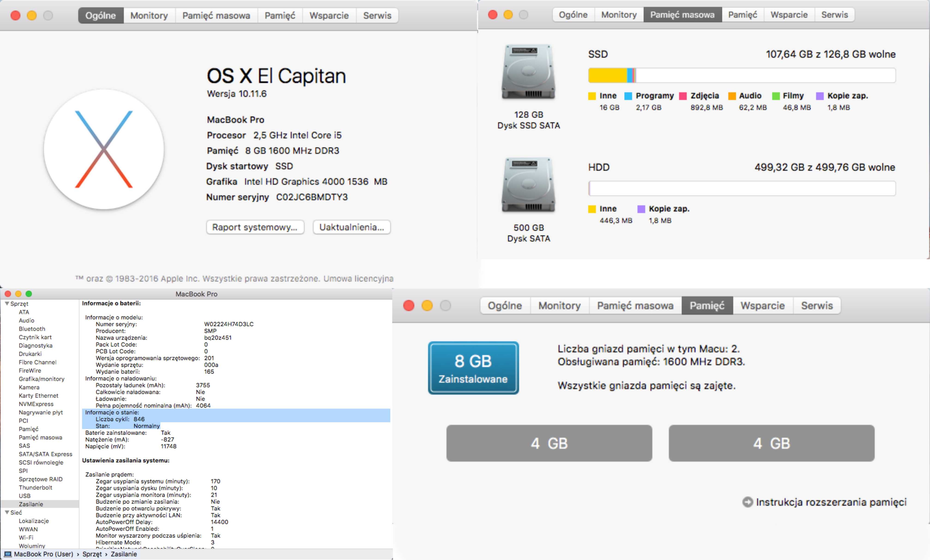
Task: Select Lokalizacje under Sieć
Action: tap(34, 521)
